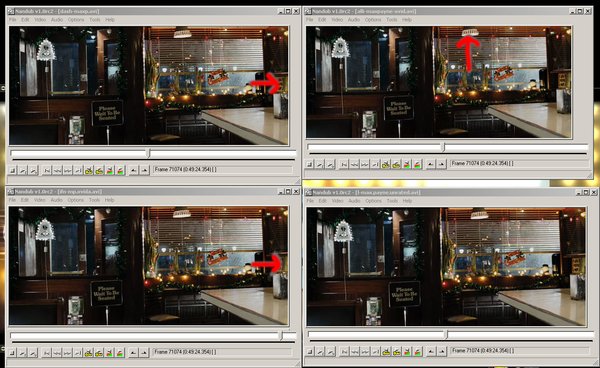Go to next keyframe in top-left window
The height and width of the screenshot is (368, 600).
pyautogui.click(x=99, y=170)
